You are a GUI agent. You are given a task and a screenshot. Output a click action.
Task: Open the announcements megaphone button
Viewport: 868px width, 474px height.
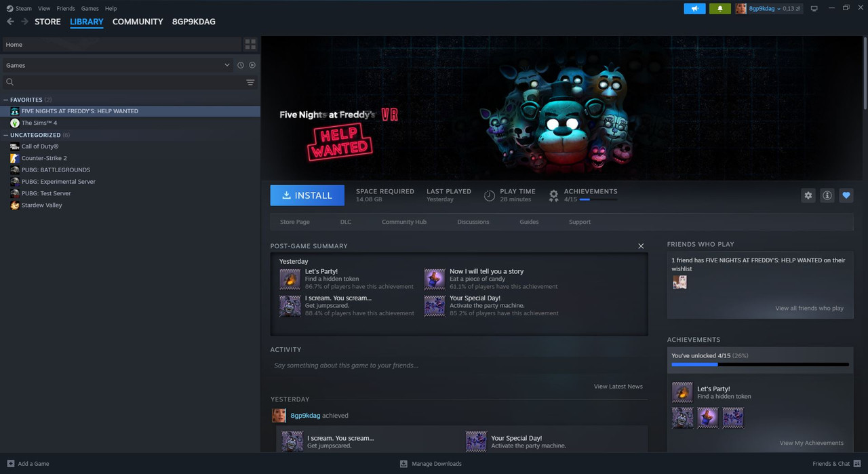[694, 8]
